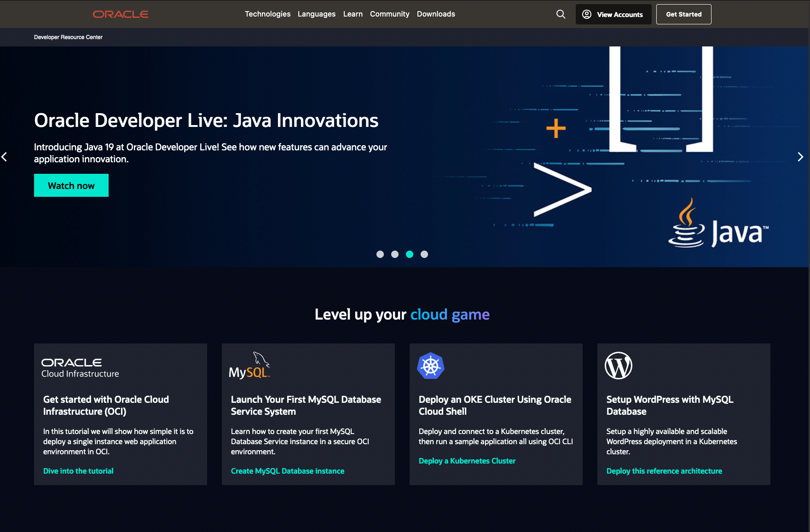This screenshot has width=810, height=532.
Task: Click Deploy a Kubernetes Cluster link
Action: click(x=467, y=461)
